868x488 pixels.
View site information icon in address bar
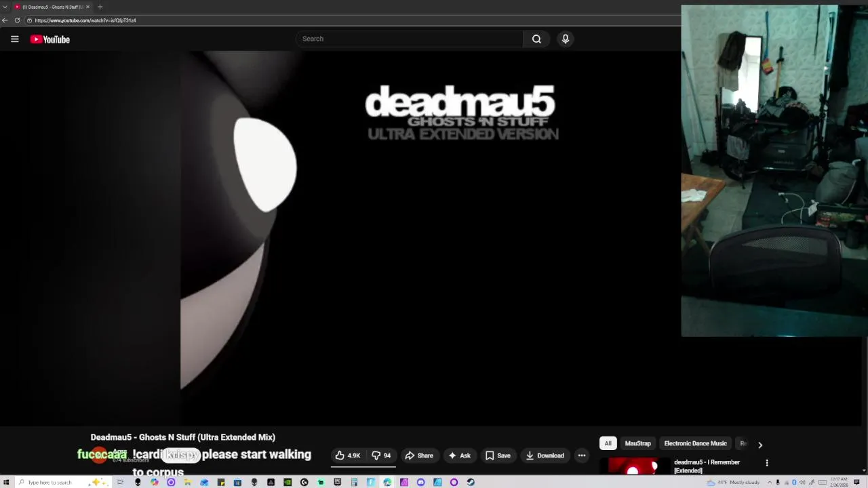(x=29, y=20)
